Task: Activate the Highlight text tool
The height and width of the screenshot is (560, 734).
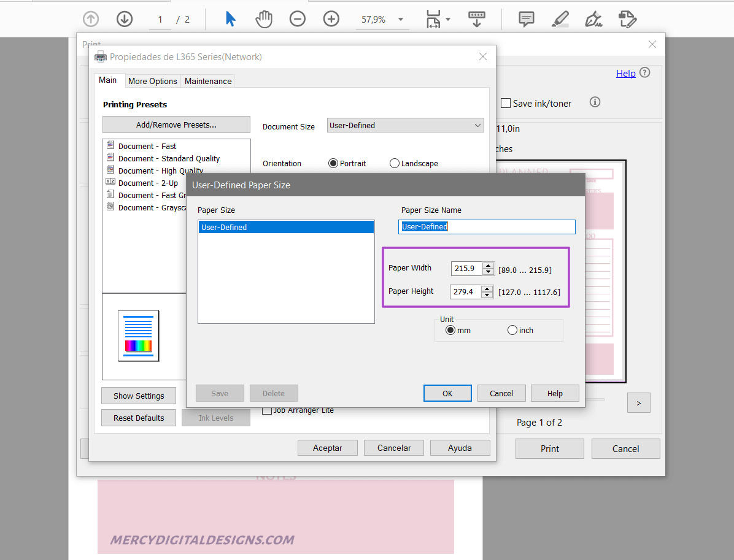Action: pyautogui.click(x=560, y=18)
